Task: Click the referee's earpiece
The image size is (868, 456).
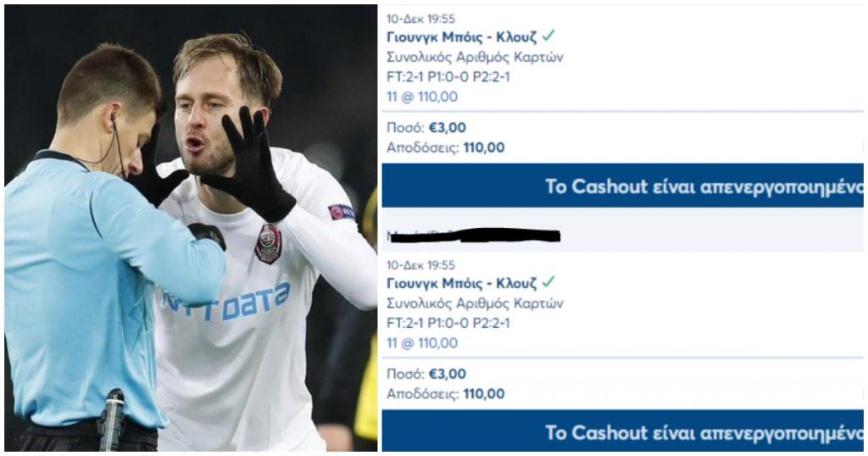Action: [114, 118]
